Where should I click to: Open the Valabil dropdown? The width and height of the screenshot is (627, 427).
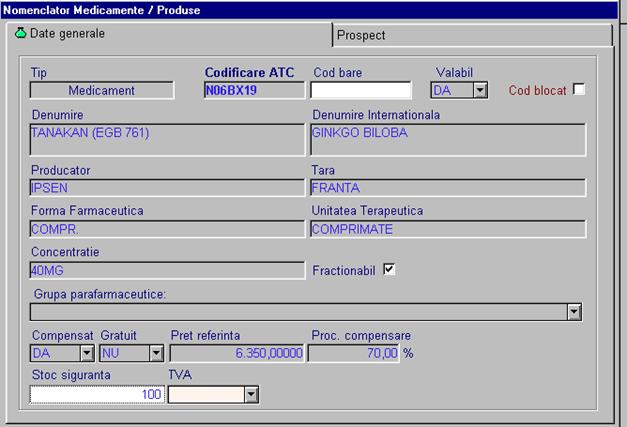tap(480, 90)
